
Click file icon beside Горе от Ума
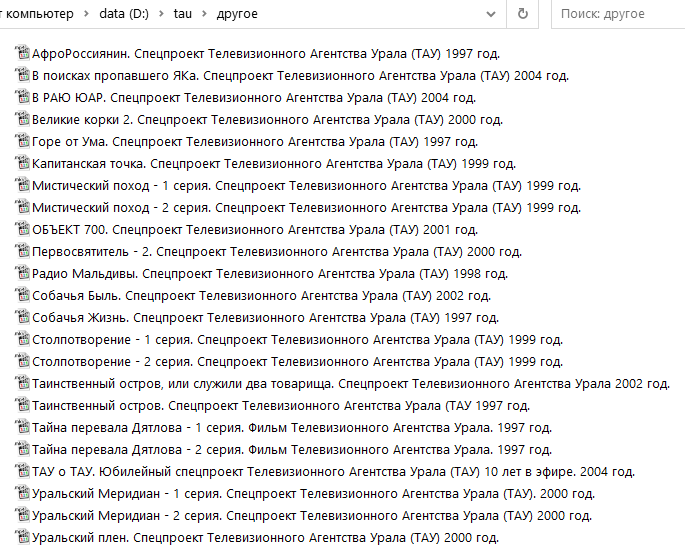click(22, 141)
